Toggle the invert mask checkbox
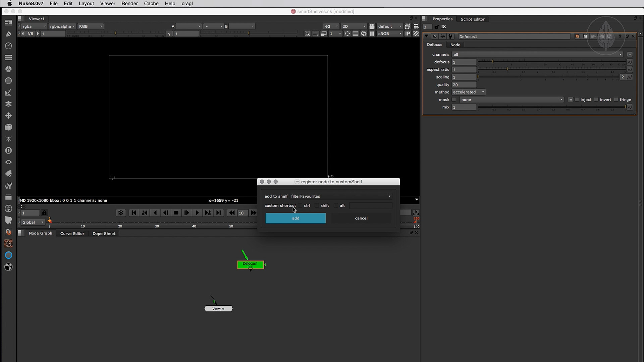 [x=596, y=100]
